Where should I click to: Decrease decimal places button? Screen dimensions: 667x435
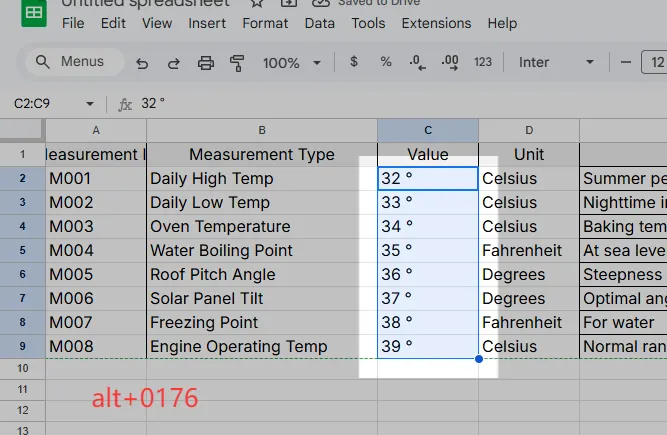tap(417, 62)
